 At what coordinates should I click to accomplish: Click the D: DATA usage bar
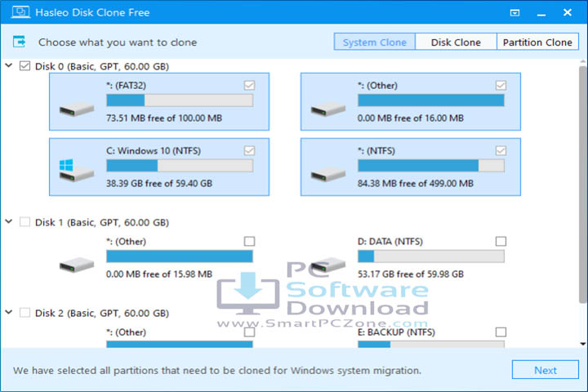[431, 256]
